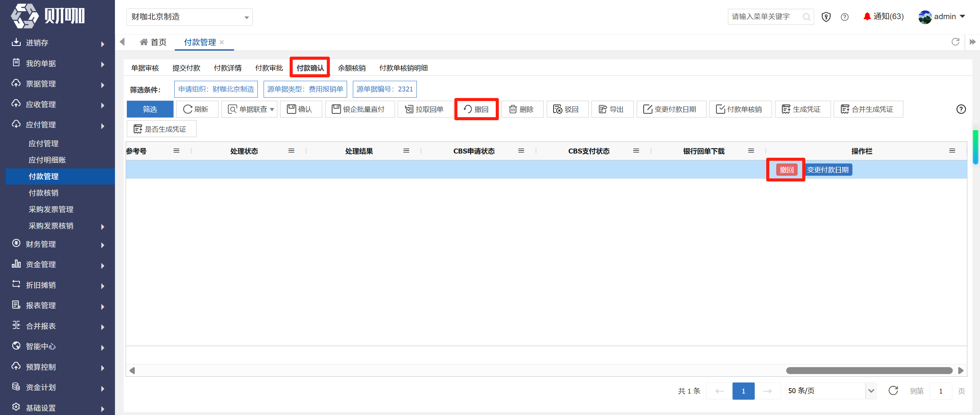Open 处理状态 column menu icon
This screenshot has width=980, height=415.
pyautogui.click(x=291, y=151)
